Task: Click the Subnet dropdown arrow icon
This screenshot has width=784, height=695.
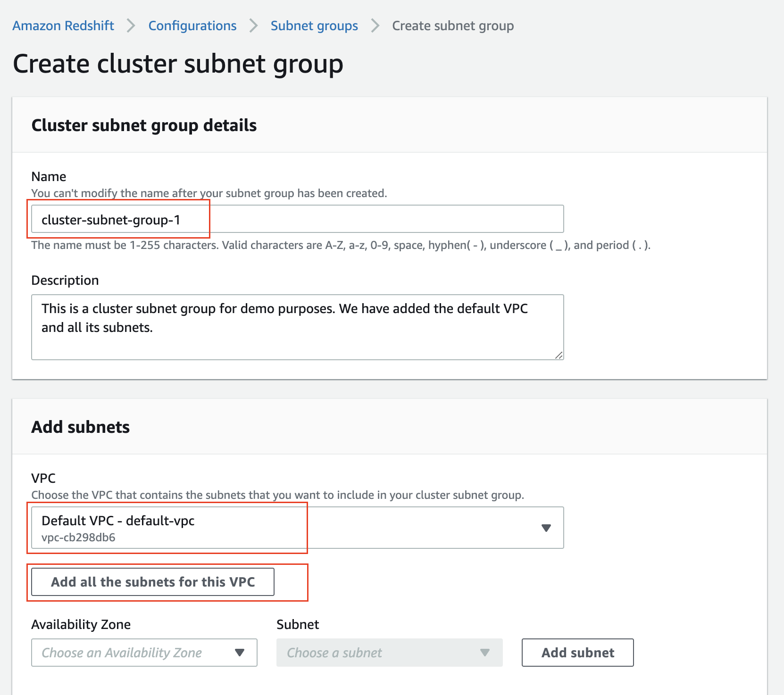Action: [x=484, y=653]
